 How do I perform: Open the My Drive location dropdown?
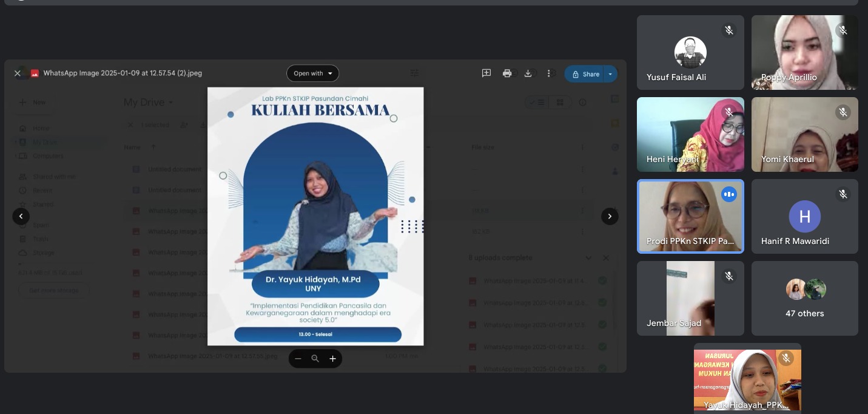(x=149, y=103)
